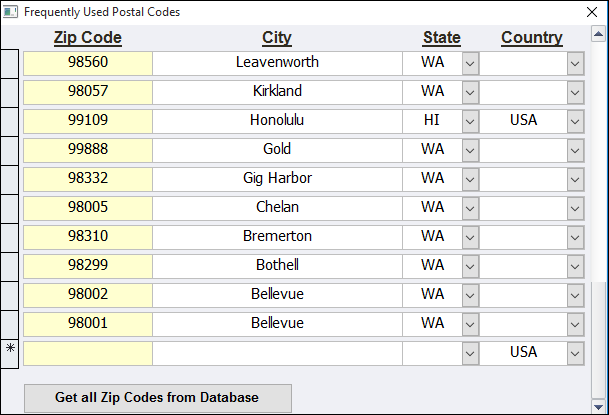Viewport: 609px width, 415px height.
Task: Click the row selector for Honolulu record
Action: [x=10, y=120]
